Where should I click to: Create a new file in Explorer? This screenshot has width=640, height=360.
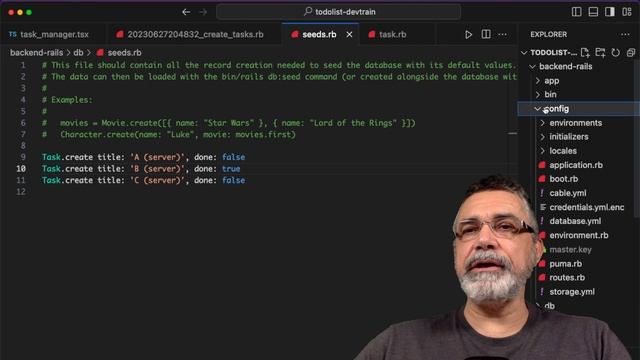coord(585,52)
